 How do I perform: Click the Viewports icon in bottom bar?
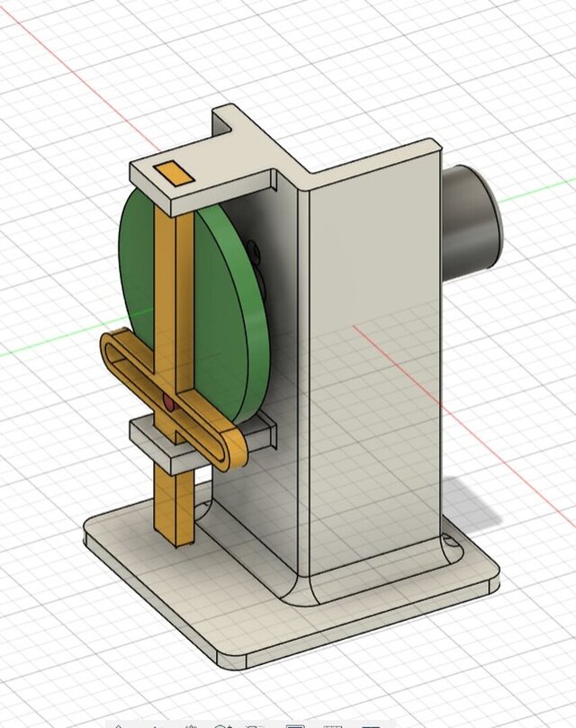click(x=371, y=725)
